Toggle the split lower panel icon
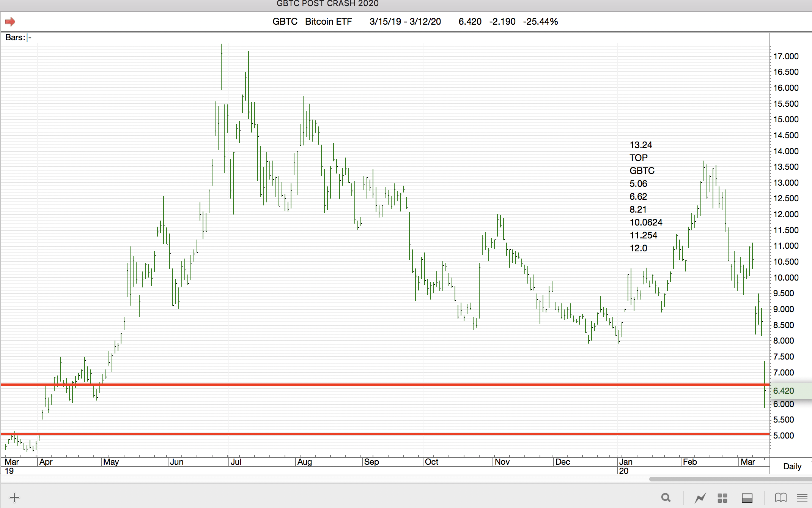 747,497
